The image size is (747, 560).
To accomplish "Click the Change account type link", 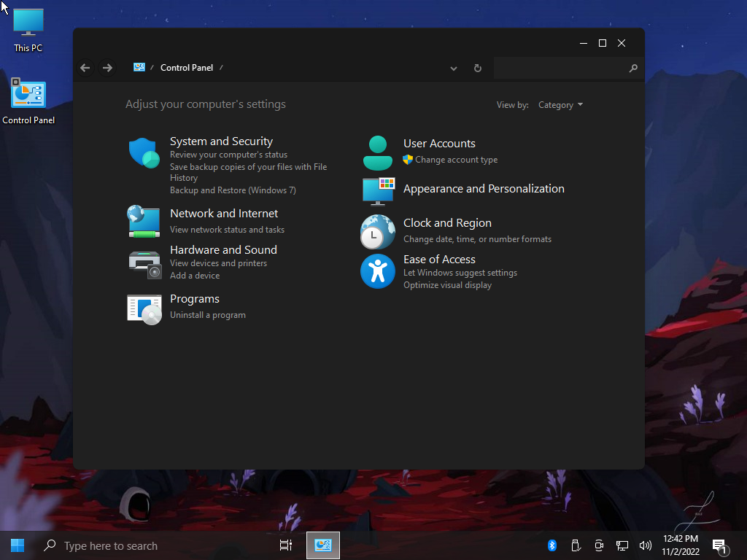I will (456, 160).
